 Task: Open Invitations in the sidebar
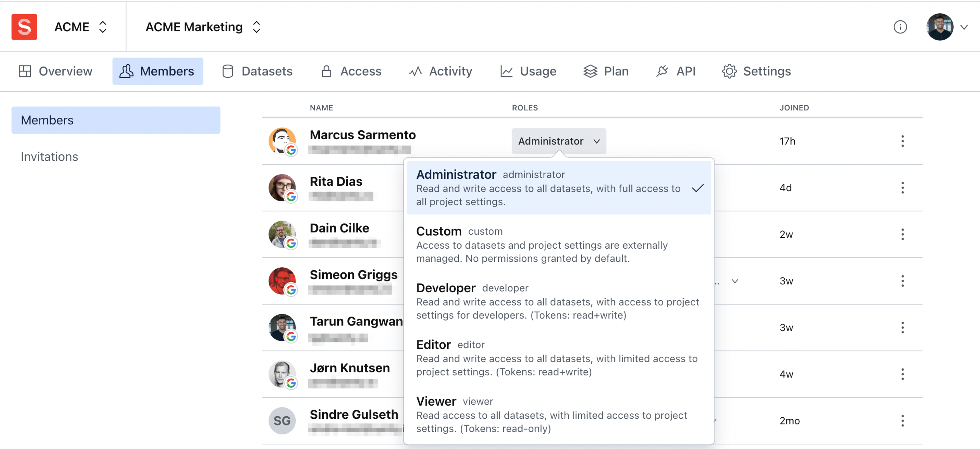pos(50,157)
